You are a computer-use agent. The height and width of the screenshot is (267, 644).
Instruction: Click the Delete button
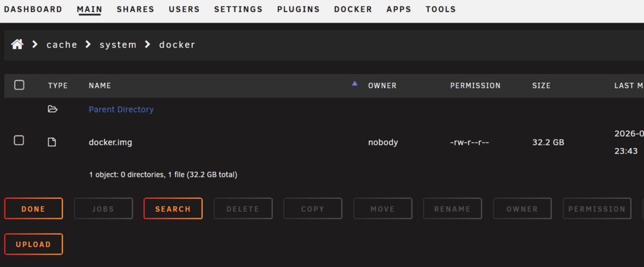tap(243, 208)
